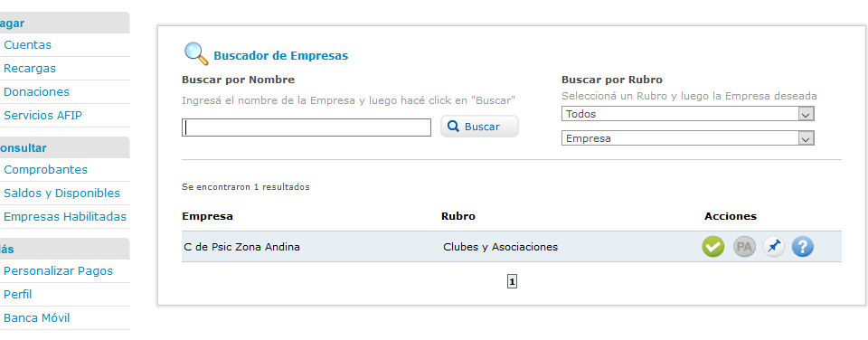Click the magnifying glass Buscador de Empresas icon
Image resolution: width=868 pixels, height=340 pixels.
point(196,53)
